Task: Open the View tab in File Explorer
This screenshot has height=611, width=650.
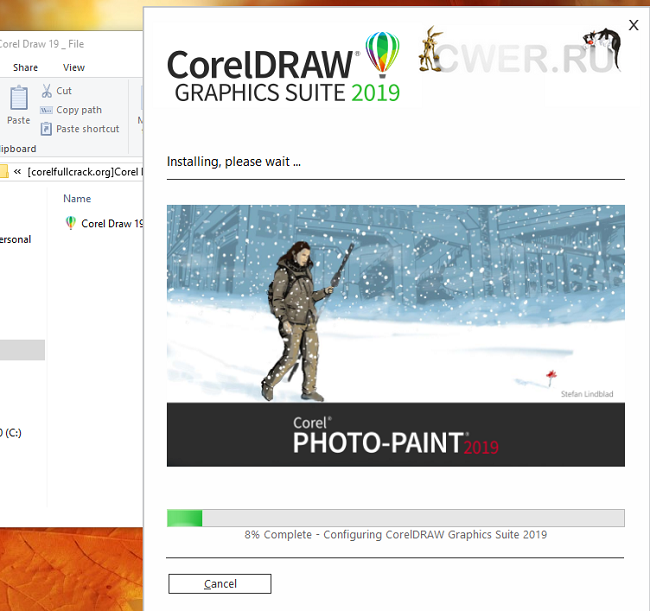Action: tap(74, 68)
